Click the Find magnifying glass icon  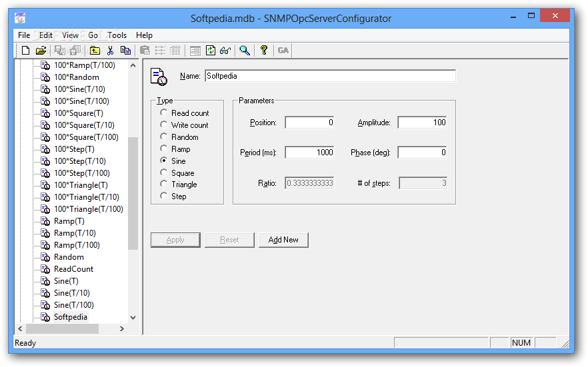(245, 50)
